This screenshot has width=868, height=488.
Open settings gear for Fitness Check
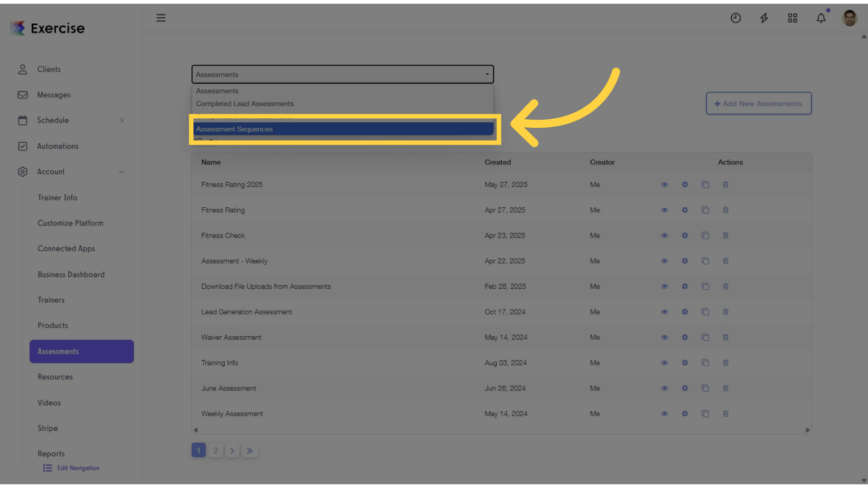685,235
